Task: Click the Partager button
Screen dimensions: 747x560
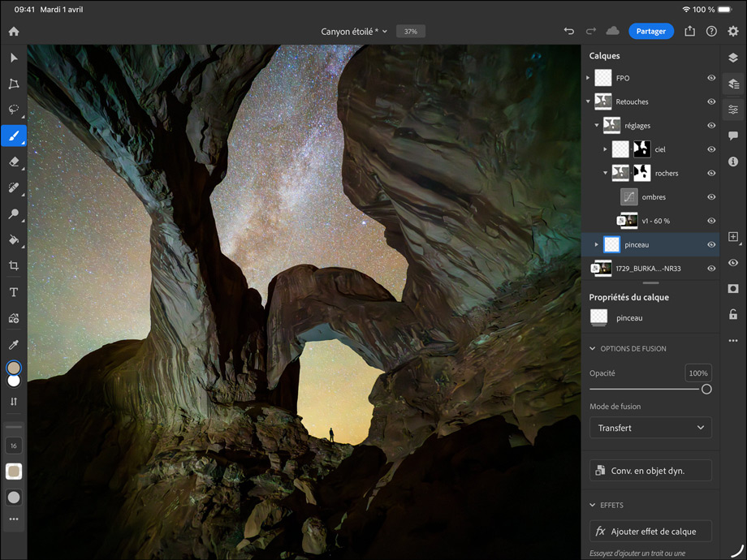Action: pos(650,31)
